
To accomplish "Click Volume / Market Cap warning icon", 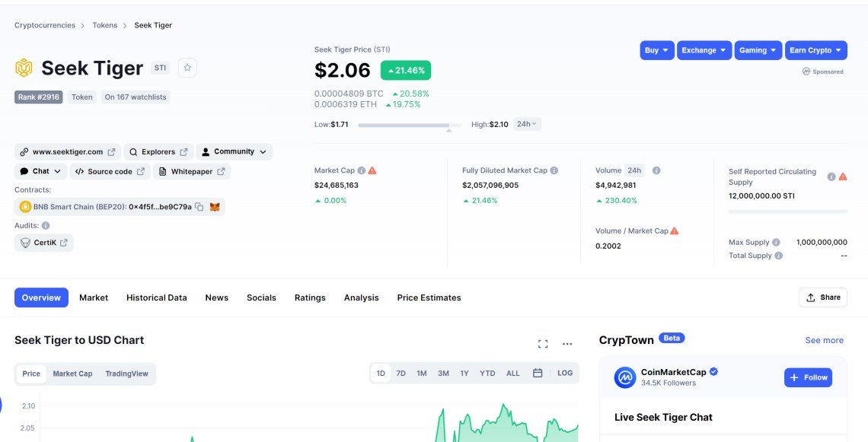I will click(x=675, y=231).
